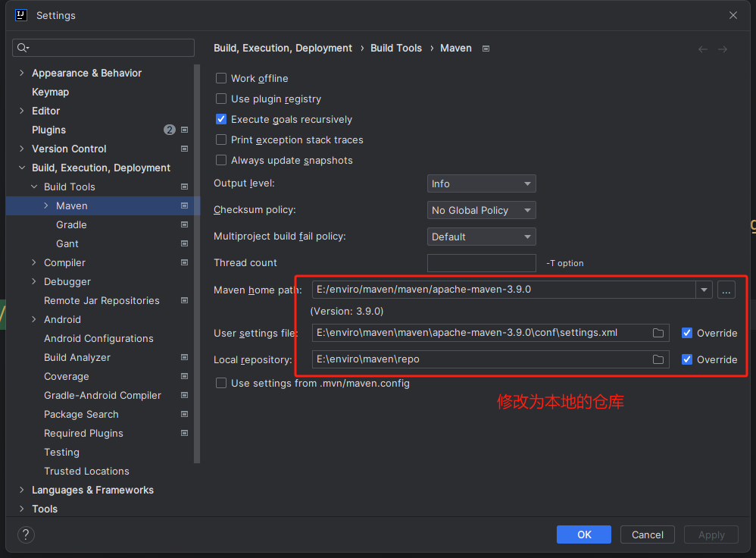Click the project-scope icon on Package Search row
The image size is (756, 558).
pos(184,414)
